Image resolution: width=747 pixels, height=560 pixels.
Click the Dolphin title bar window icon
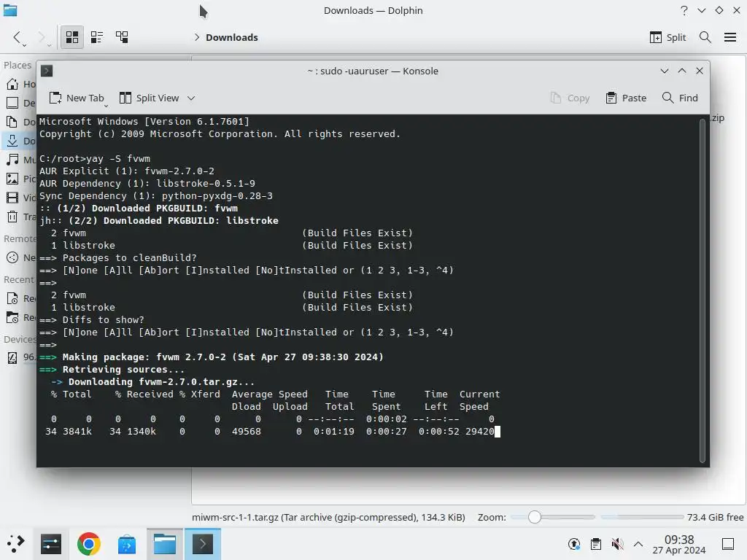(10, 10)
